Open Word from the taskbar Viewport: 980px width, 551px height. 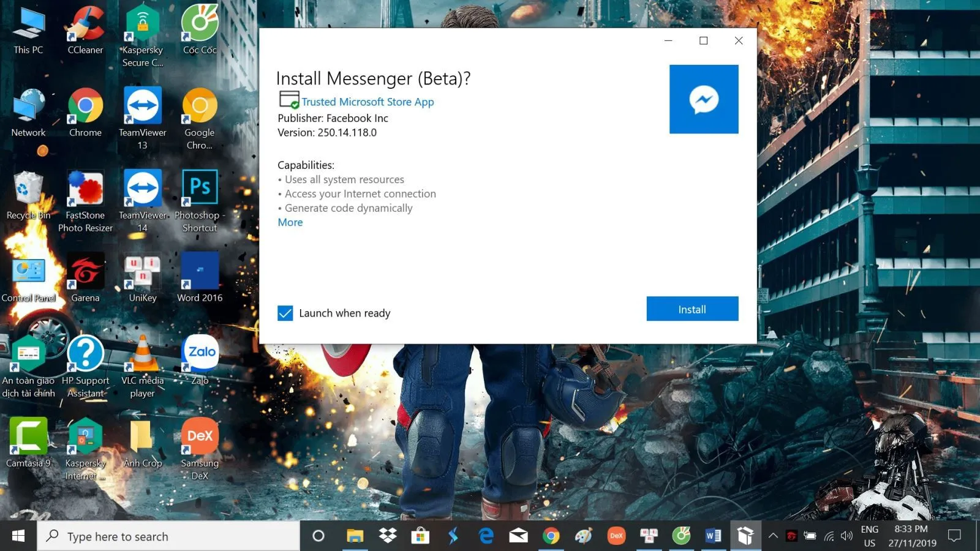[x=714, y=536]
